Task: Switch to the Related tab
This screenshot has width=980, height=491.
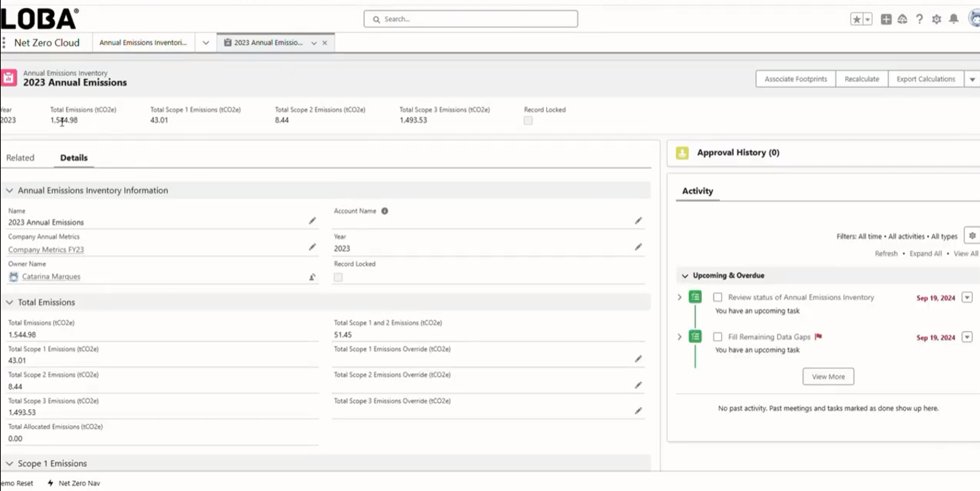Action: (20, 158)
